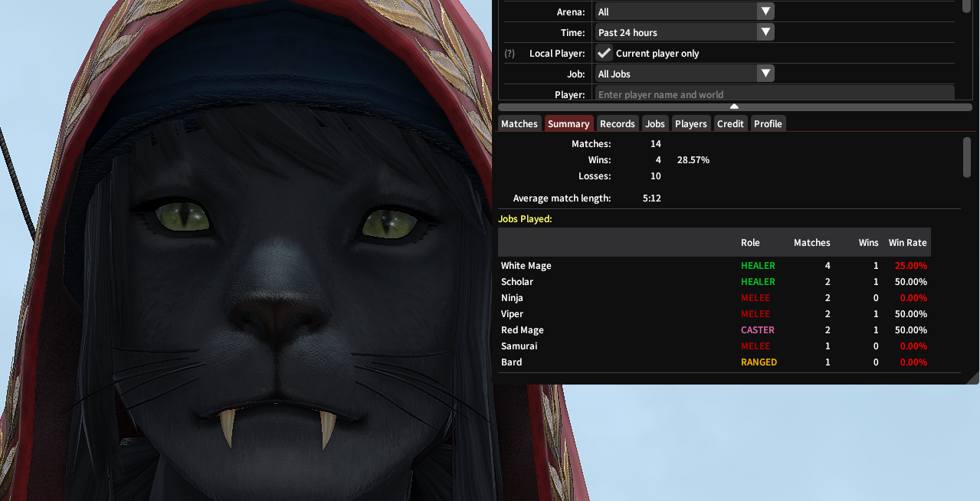Sort by the Matches column header
Viewport: 980px width, 501px height.
click(x=811, y=242)
